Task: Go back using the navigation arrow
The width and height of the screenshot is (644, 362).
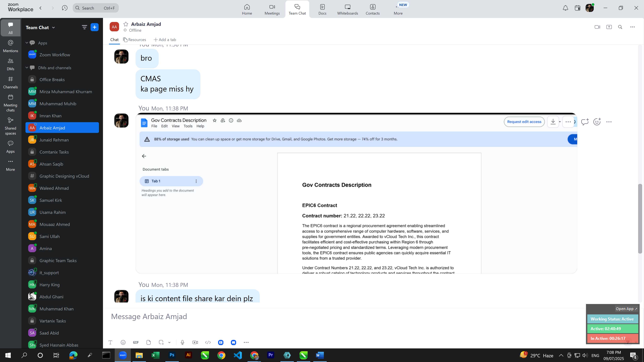Action: click(x=40, y=8)
